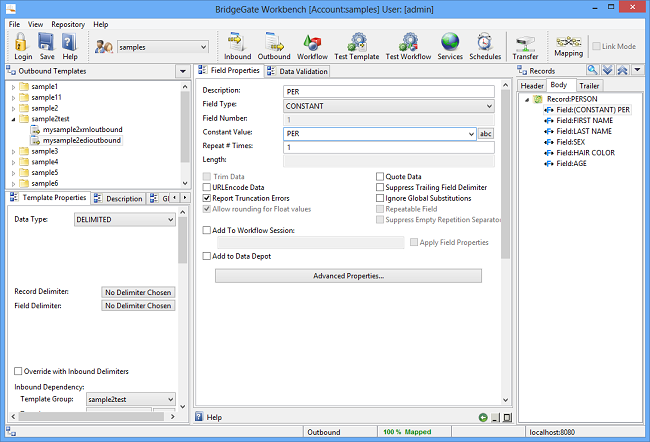The width and height of the screenshot is (650, 442).
Task: Expand all records with double-down arrow icon
Action: point(607,70)
